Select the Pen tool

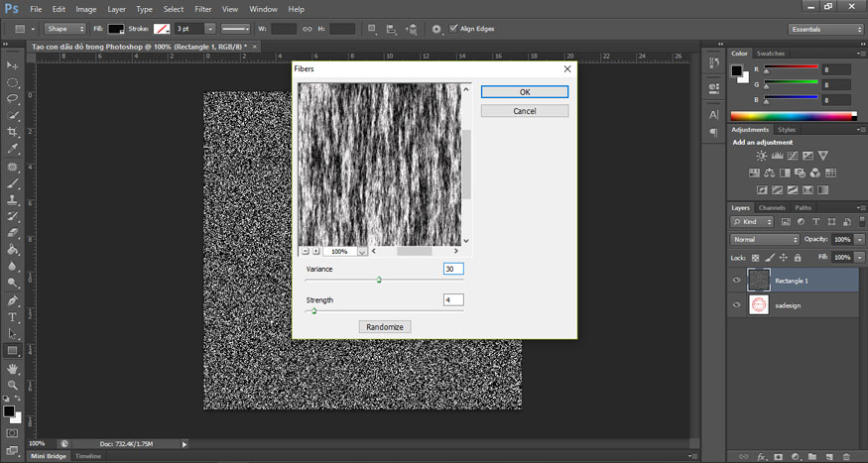[12, 300]
